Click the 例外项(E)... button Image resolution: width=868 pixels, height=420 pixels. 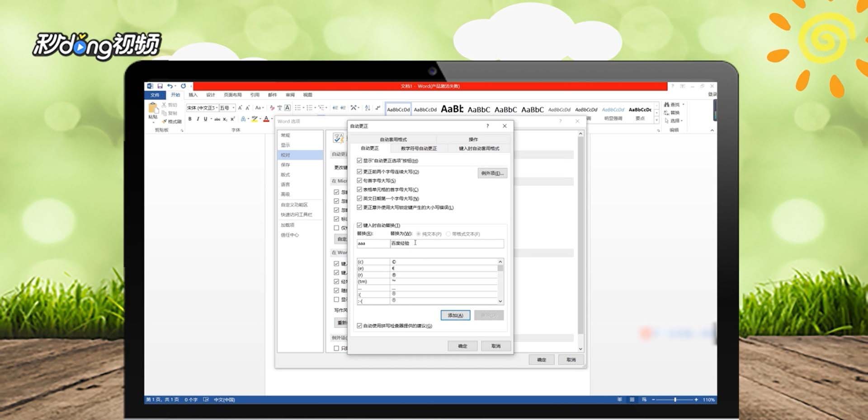[x=492, y=173]
